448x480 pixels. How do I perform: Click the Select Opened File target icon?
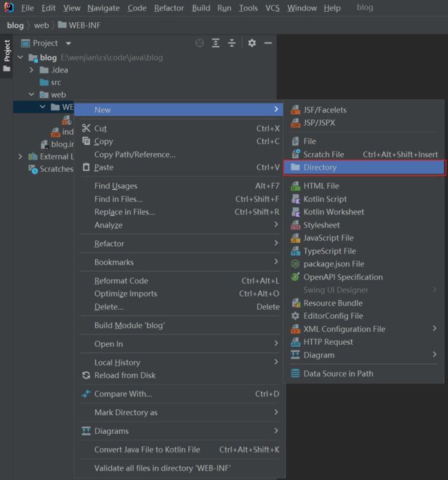tap(199, 43)
